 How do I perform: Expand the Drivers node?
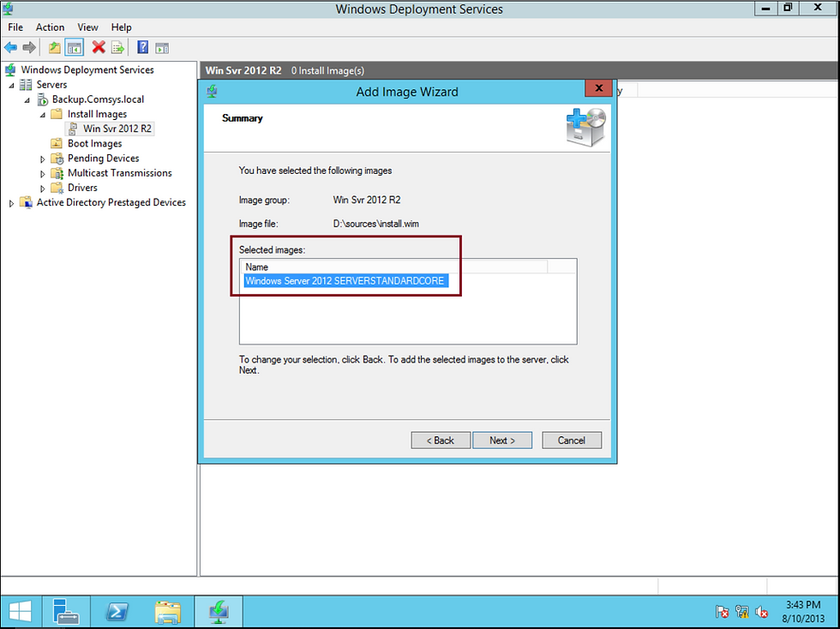tap(42, 188)
